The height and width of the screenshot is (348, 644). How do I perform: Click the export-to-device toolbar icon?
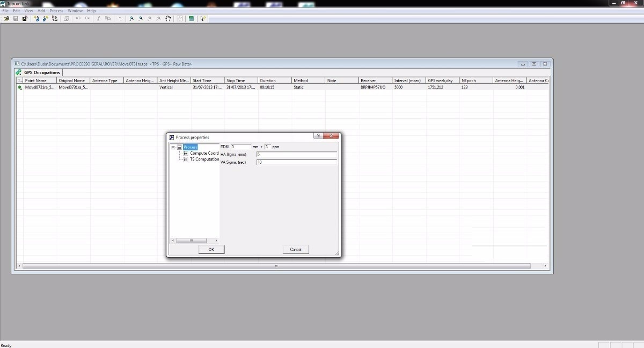46,18
